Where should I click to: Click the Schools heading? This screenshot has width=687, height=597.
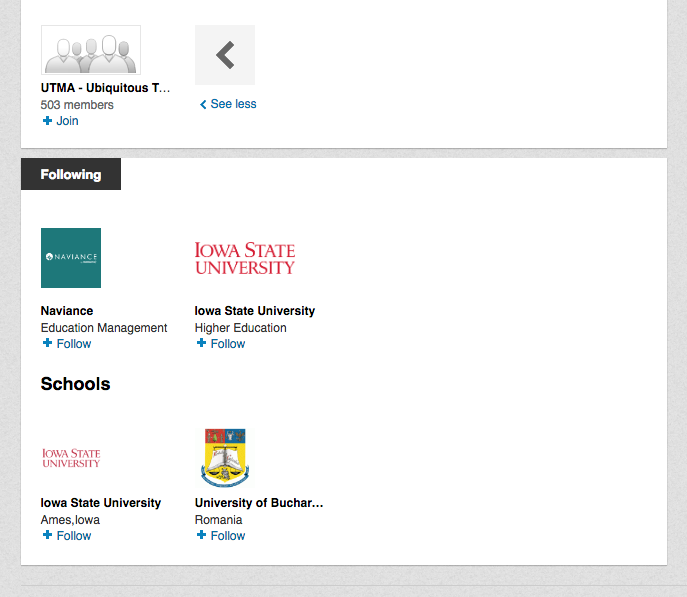[75, 384]
